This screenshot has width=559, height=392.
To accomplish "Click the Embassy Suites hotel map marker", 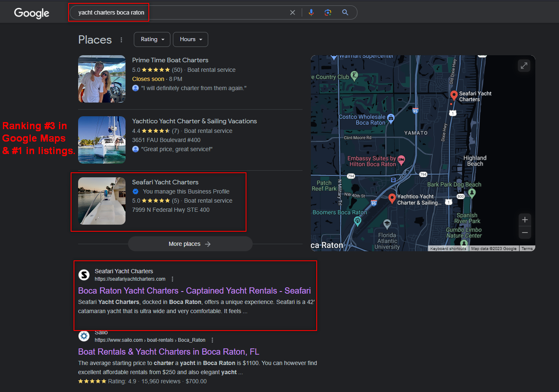I will [x=401, y=160].
